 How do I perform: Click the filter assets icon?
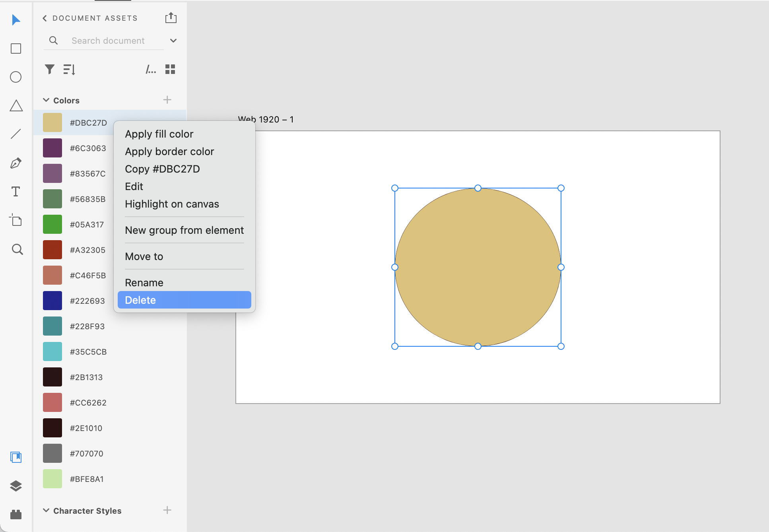49,70
